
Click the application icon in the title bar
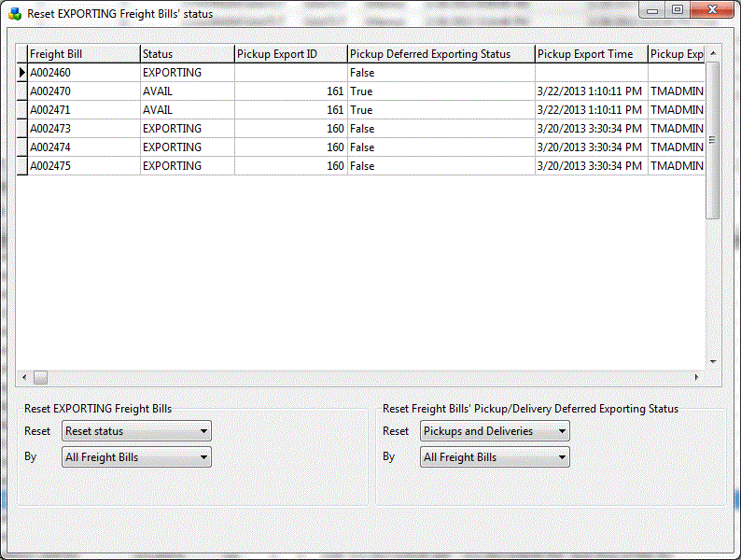click(14, 14)
